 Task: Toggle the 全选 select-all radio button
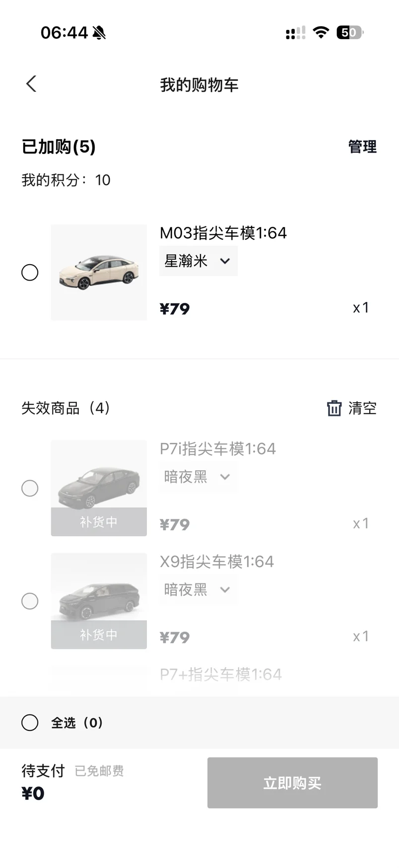pos(30,723)
